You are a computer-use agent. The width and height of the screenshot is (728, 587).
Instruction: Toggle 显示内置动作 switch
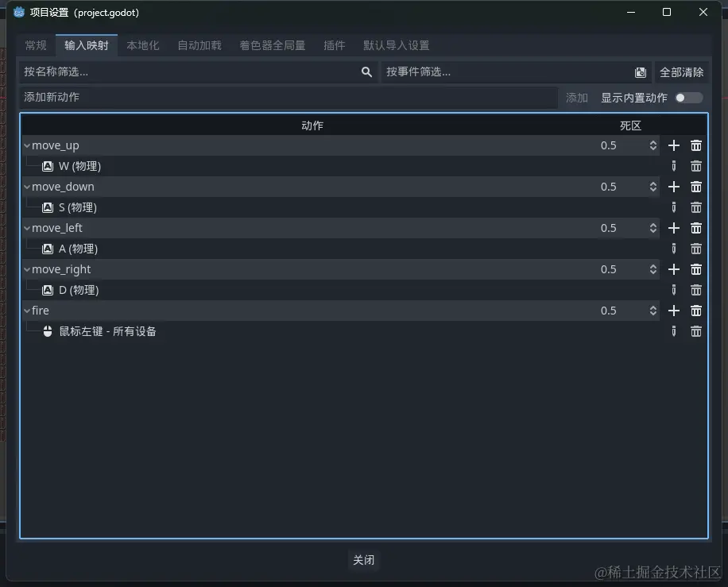click(x=689, y=98)
